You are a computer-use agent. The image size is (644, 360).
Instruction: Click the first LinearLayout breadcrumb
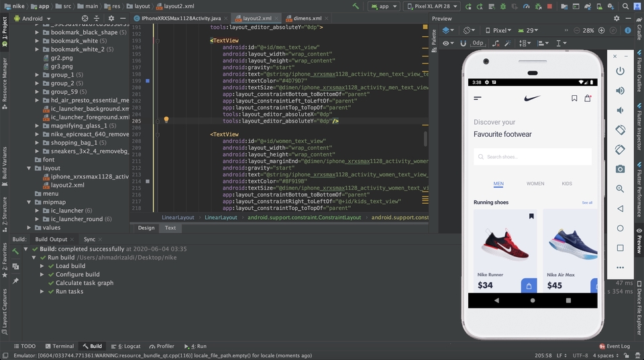pos(178,217)
